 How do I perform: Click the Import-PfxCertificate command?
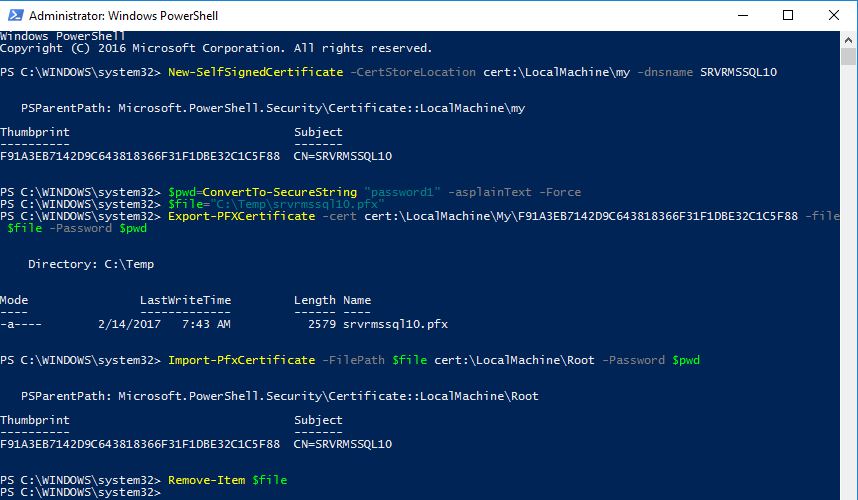click(241, 361)
